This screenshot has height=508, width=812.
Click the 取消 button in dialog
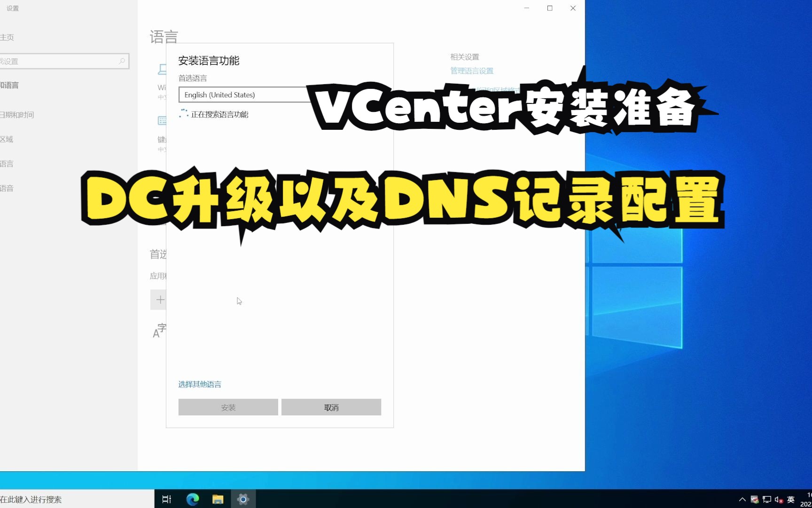pyautogui.click(x=331, y=407)
